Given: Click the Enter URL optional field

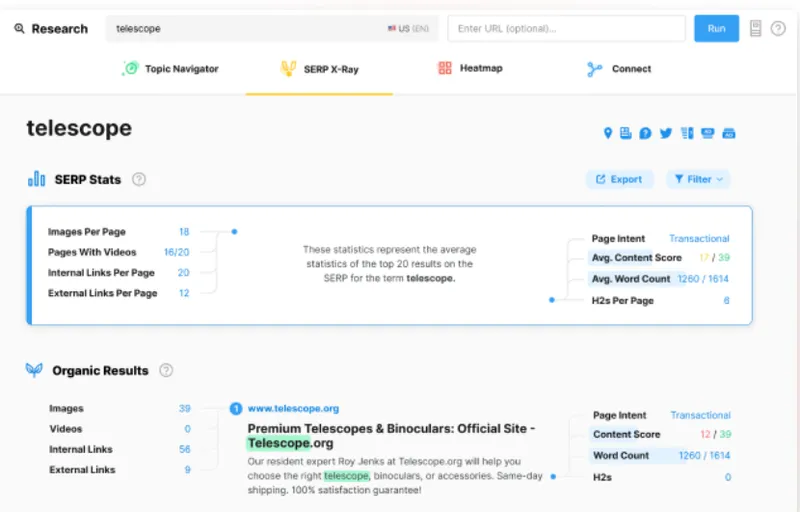Looking at the screenshot, I should click(x=565, y=29).
